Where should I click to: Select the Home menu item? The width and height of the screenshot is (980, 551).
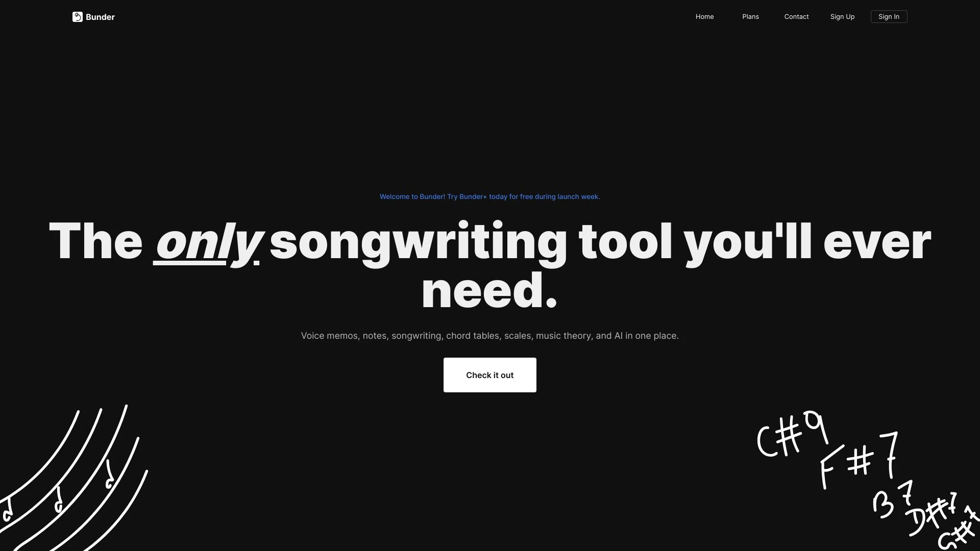(x=705, y=16)
